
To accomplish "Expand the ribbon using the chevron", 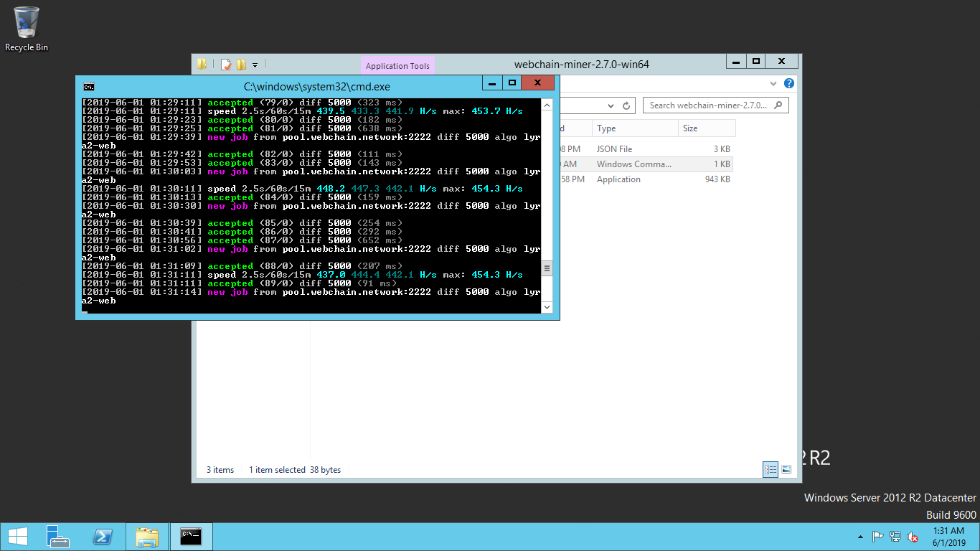I will 775,83.
